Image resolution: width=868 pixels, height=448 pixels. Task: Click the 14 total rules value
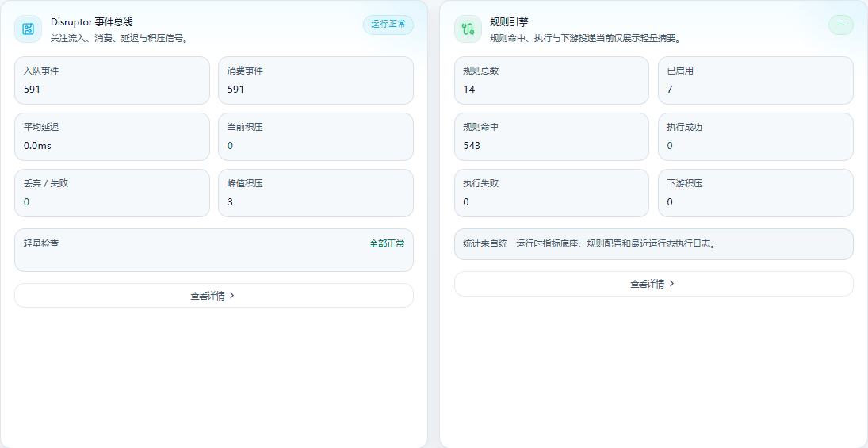pyautogui.click(x=468, y=89)
